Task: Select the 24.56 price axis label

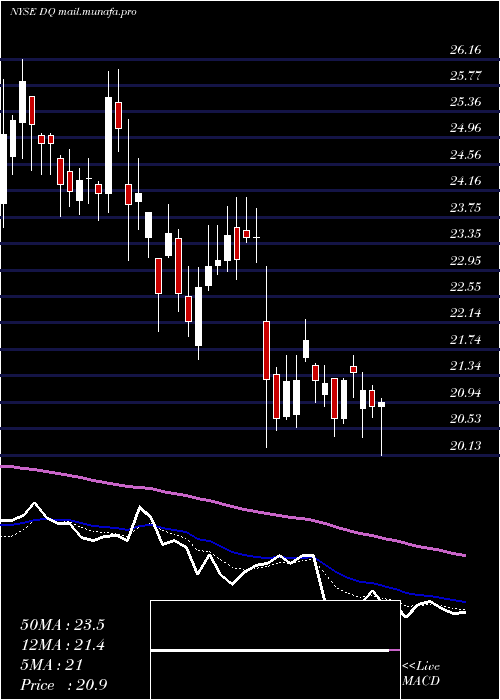Action: (x=466, y=155)
